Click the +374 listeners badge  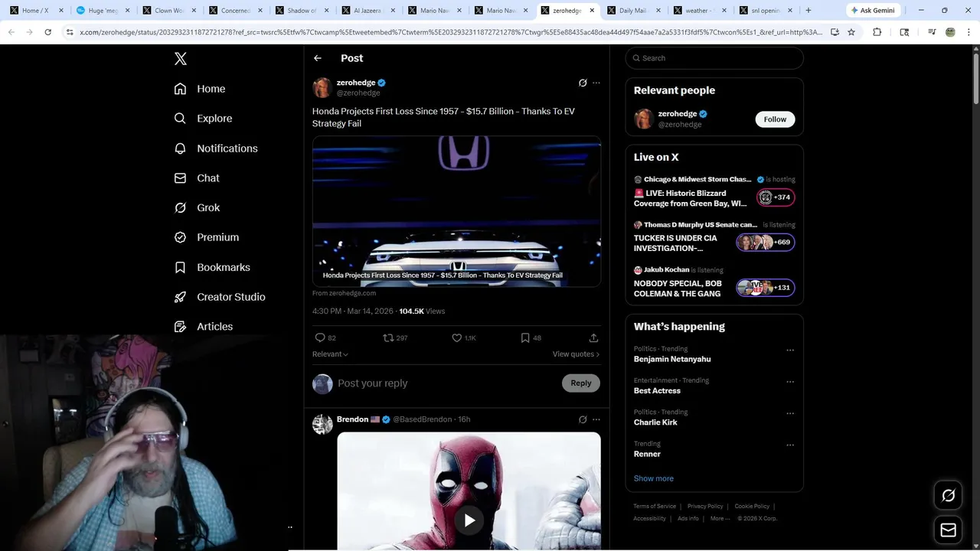pyautogui.click(x=776, y=197)
